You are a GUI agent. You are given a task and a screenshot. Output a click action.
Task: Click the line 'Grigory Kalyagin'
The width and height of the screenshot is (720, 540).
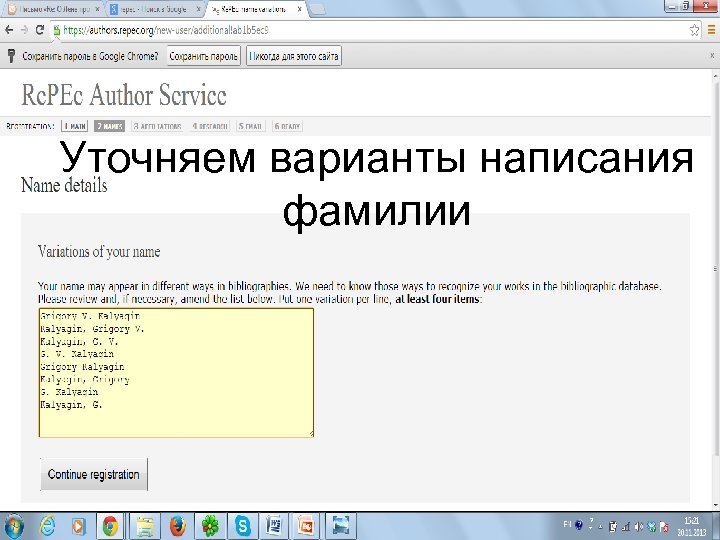82,367
